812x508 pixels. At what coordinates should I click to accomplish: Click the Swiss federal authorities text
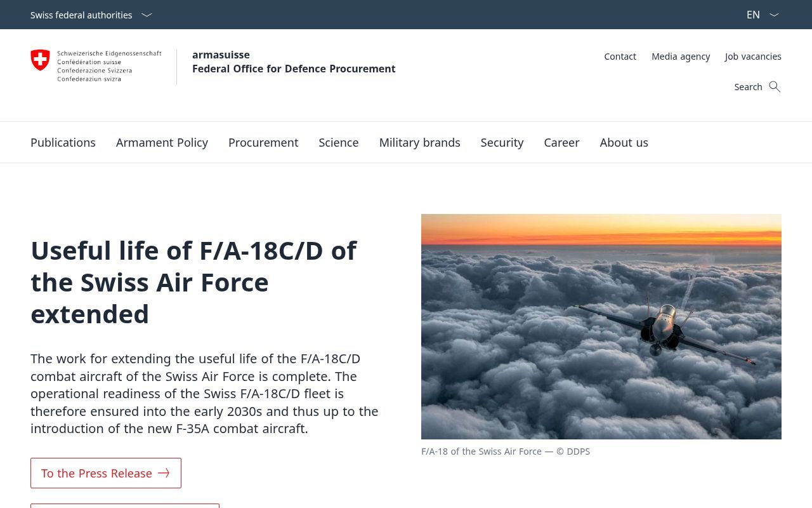(81, 15)
